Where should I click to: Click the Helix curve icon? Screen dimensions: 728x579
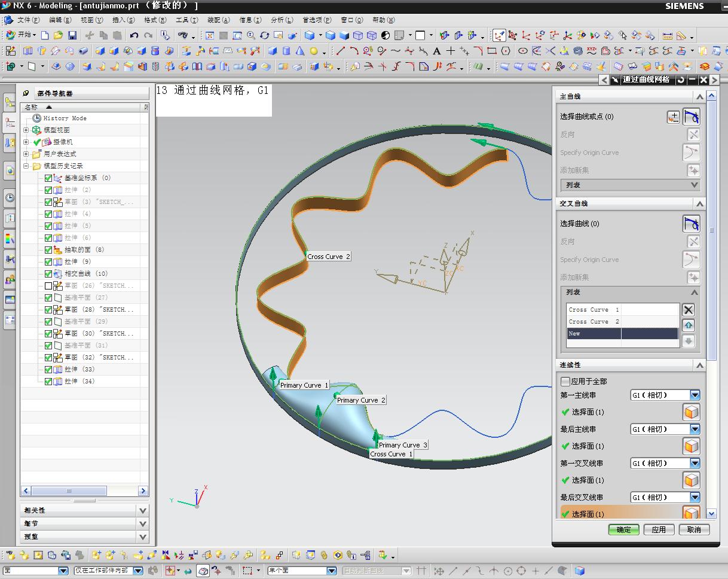coord(578,51)
